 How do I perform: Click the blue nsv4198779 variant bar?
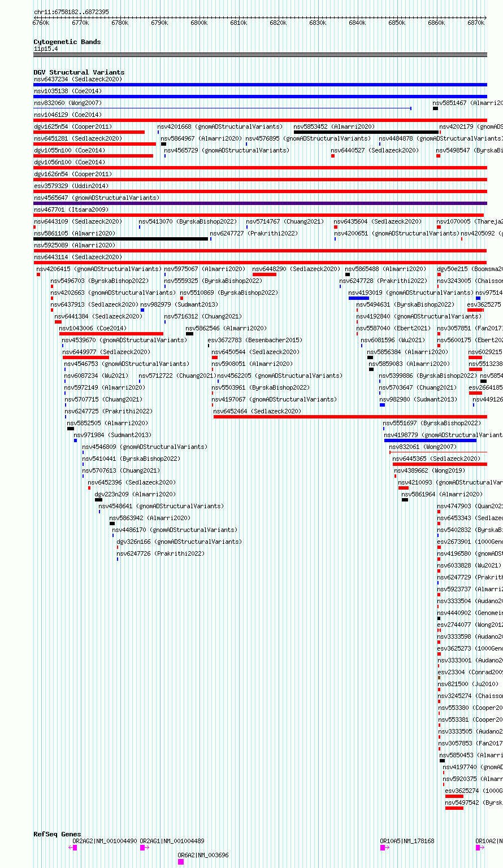[431, 440]
